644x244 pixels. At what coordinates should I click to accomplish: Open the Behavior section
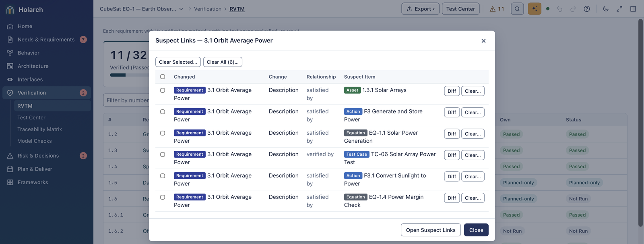pyautogui.click(x=28, y=53)
